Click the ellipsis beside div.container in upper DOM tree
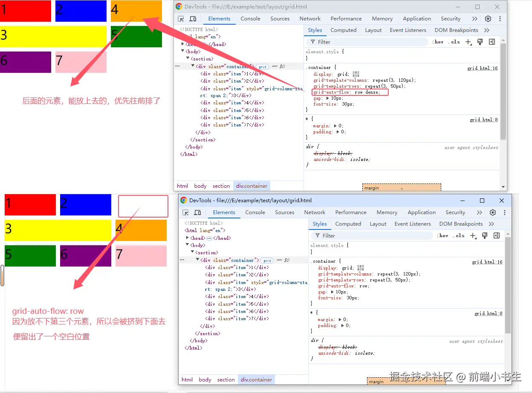The image size is (532, 393). pyautogui.click(x=177, y=66)
